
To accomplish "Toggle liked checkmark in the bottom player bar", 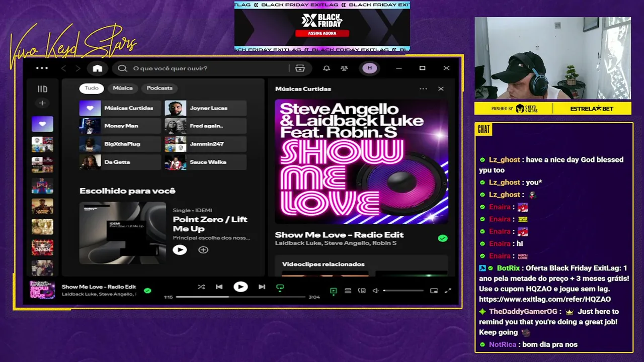I will (x=147, y=290).
